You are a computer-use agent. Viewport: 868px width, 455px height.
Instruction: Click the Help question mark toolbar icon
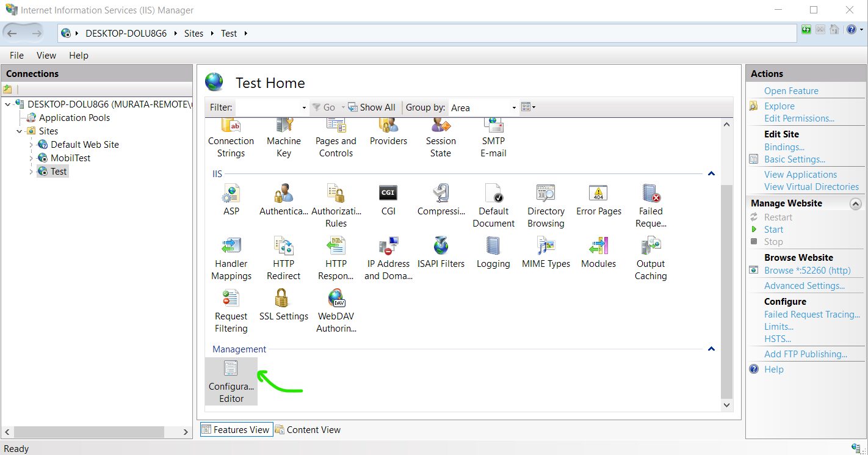click(852, 29)
